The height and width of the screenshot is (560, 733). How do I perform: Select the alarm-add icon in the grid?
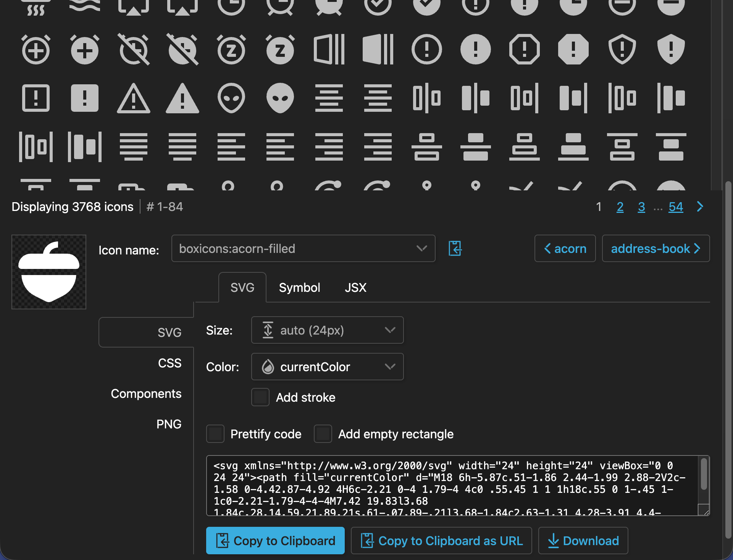36,50
